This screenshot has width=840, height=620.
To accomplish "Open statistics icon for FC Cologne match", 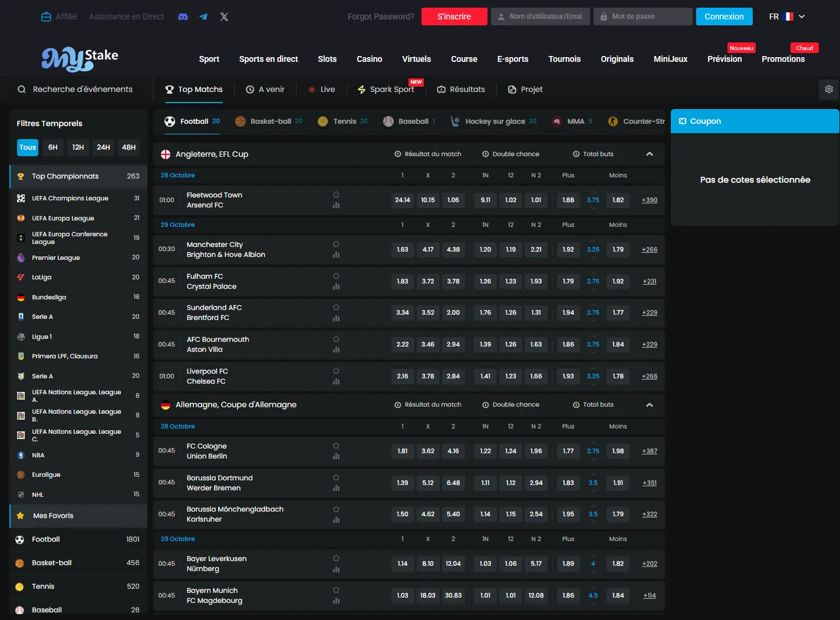I will click(336, 456).
